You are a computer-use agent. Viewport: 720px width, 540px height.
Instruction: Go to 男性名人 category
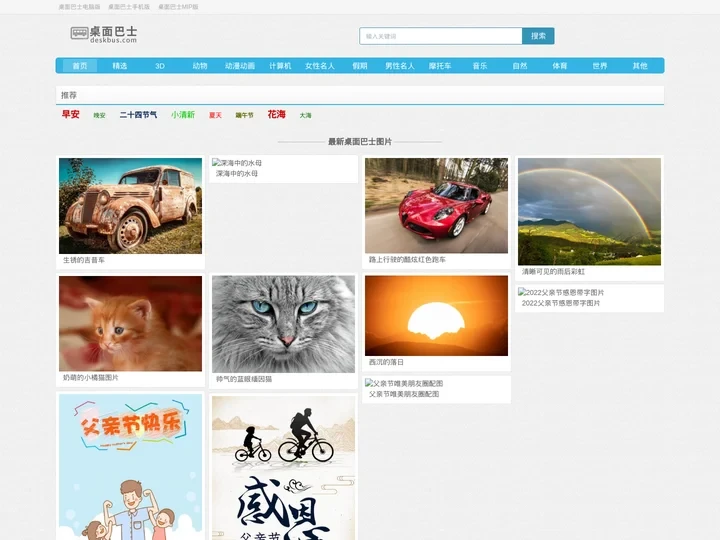pyautogui.click(x=400, y=66)
